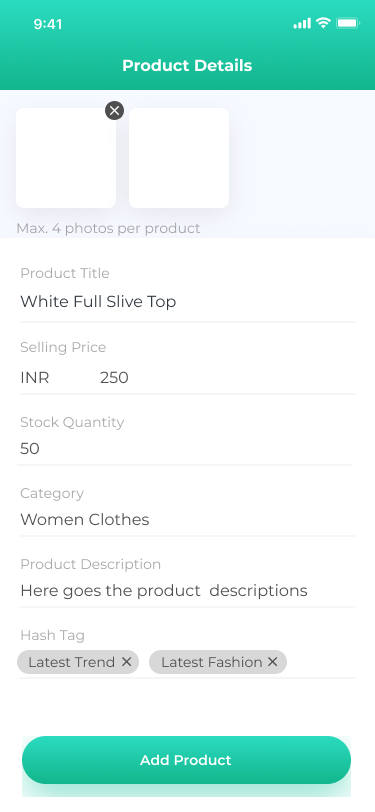Remove the Latest Trend hash tag

click(x=126, y=661)
